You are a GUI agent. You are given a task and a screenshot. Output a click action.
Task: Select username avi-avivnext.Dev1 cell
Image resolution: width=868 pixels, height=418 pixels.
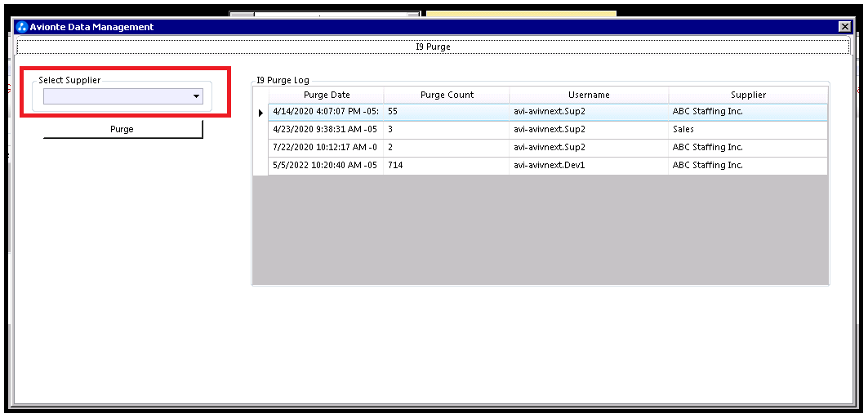point(589,166)
